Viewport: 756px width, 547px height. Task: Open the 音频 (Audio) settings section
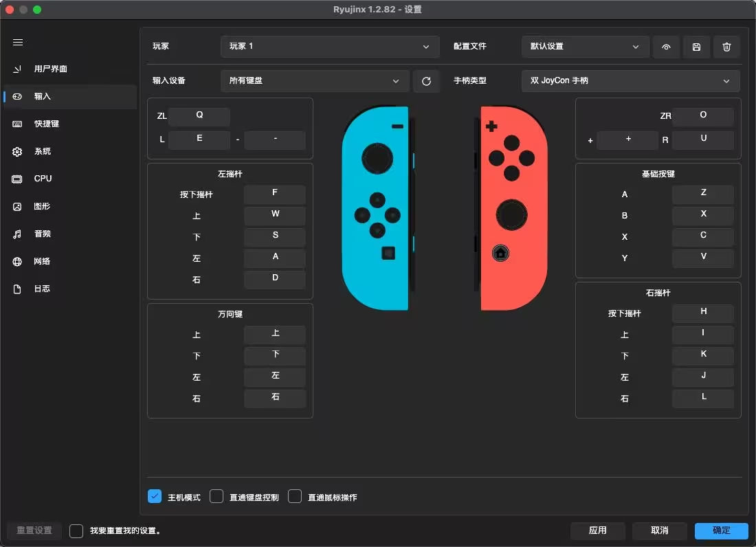point(41,234)
